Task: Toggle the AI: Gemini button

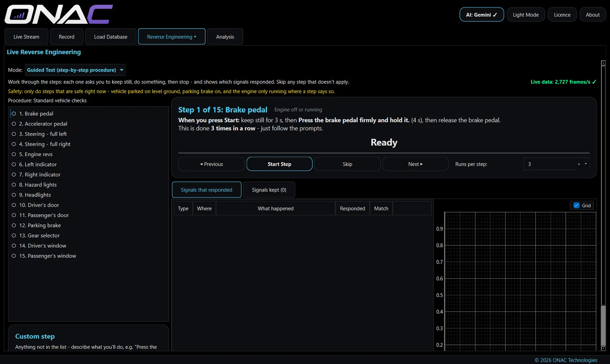Action: [x=482, y=14]
